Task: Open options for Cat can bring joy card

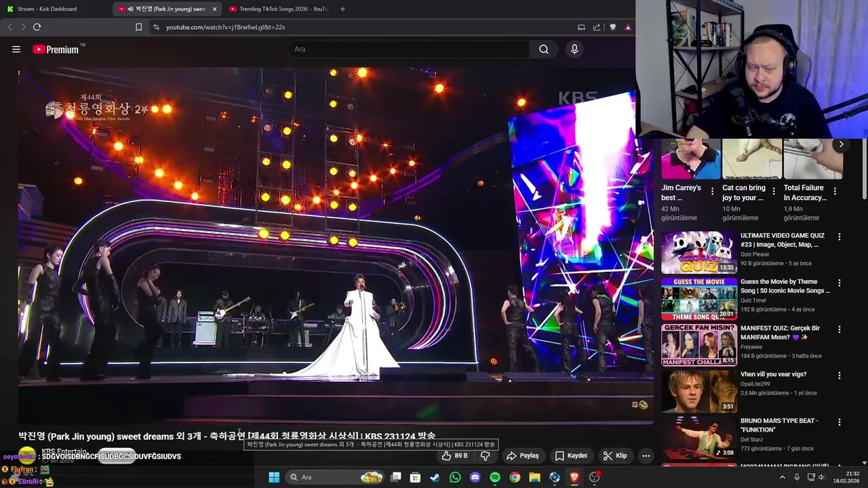Action: [x=774, y=192]
